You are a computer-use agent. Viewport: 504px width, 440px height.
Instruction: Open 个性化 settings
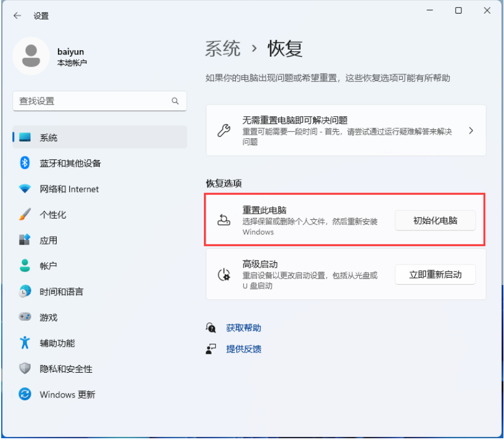(x=100, y=214)
